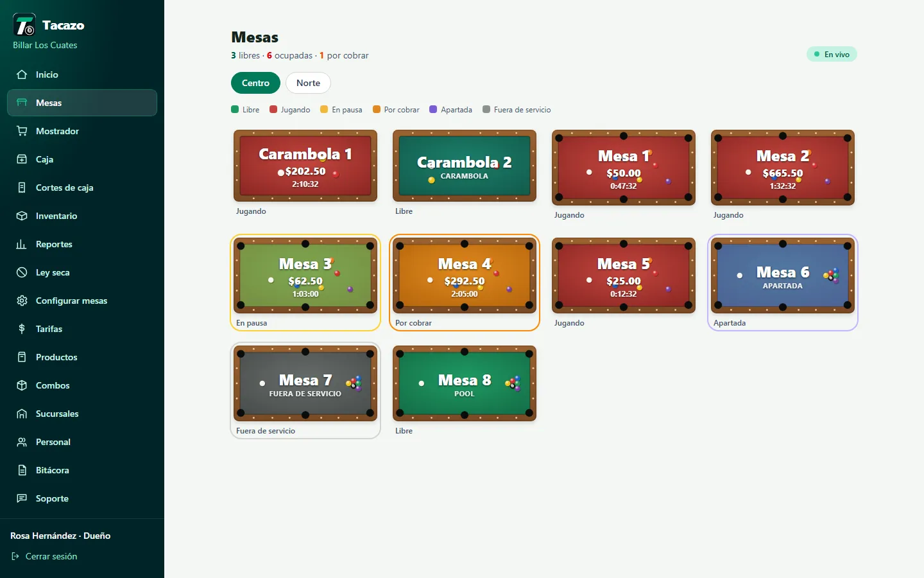The width and height of the screenshot is (924, 578).
Task: Click the Sucursales store icon
Action: tap(22, 414)
